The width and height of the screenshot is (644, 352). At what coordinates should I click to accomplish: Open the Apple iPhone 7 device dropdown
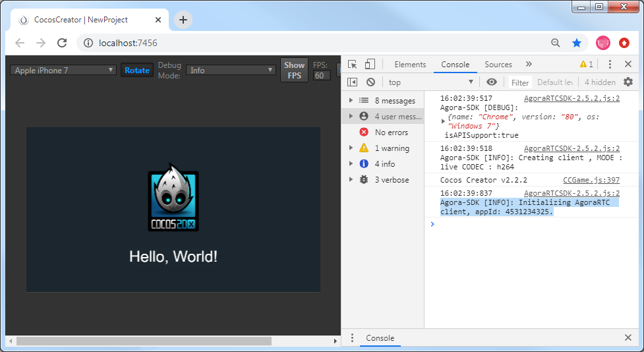pyautogui.click(x=63, y=71)
